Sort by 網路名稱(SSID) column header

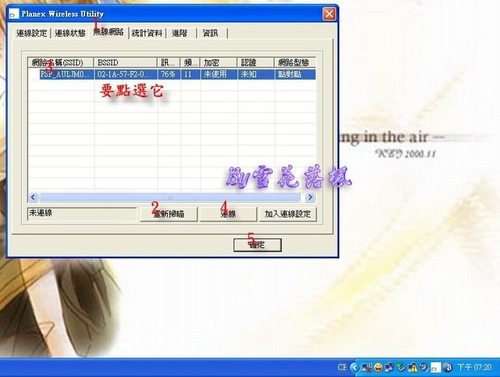(x=61, y=62)
